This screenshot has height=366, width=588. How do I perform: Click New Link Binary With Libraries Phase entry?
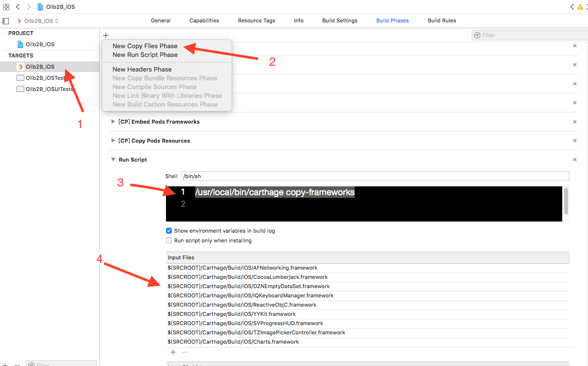tap(166, 96)
